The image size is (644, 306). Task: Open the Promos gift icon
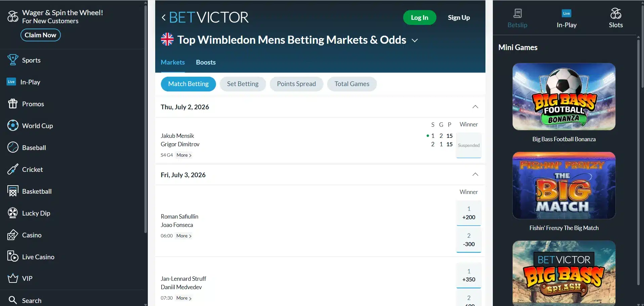[x=13, y=104]
